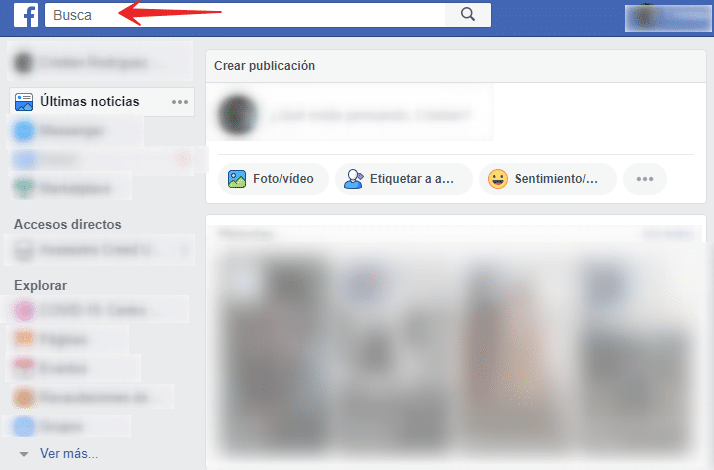Click the Sentimiento smiley face icon
Screen dimensions: 714x470
[497, 179]
